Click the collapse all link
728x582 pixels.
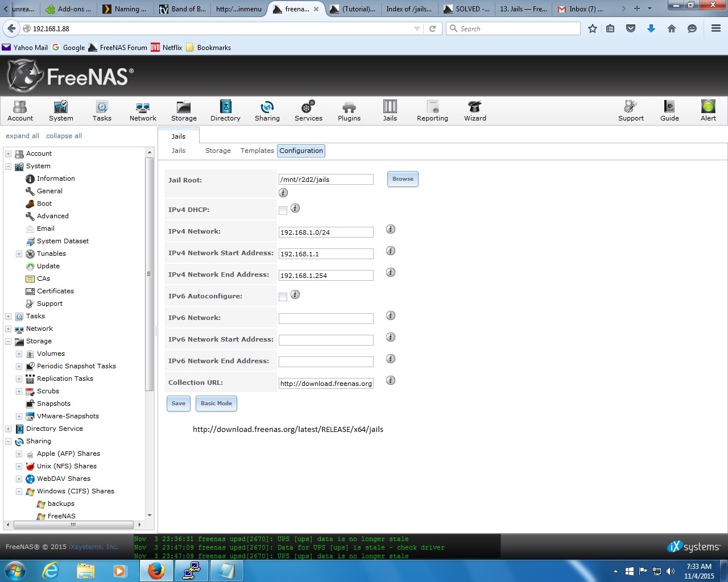[x=64, y=136]
